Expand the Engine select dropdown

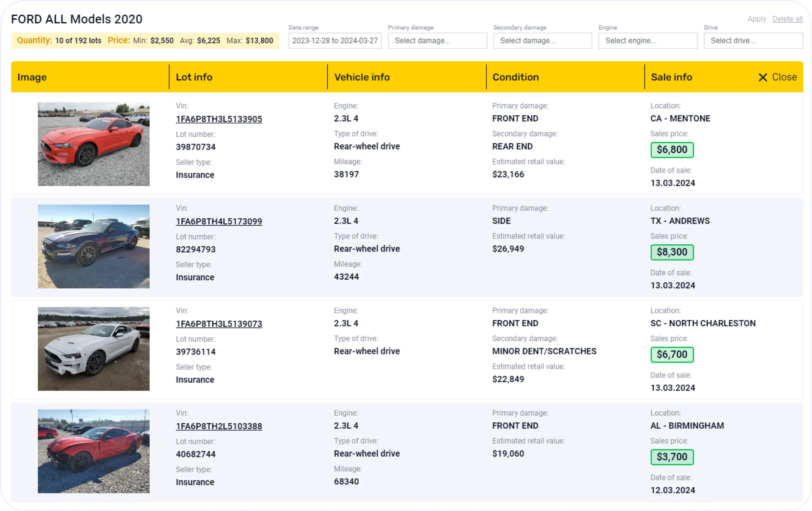(647, 41)
